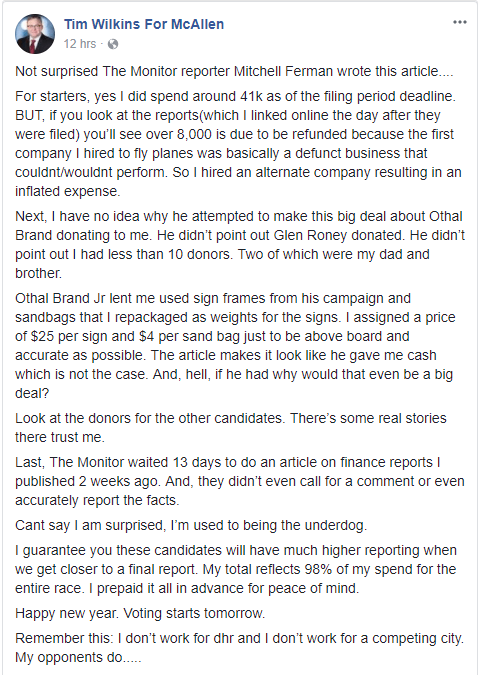Click the "Happy new year" line
The image size is (479, 675).
140,613
